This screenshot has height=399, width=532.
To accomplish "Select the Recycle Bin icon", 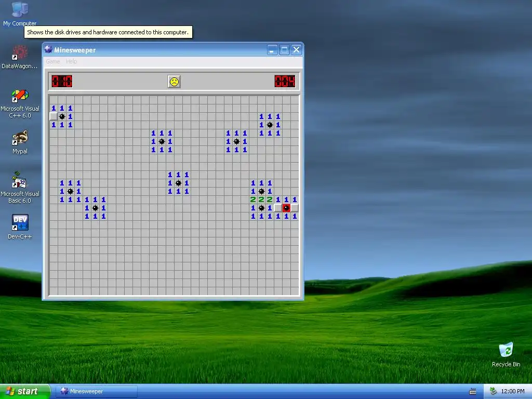I will point(506,354).
